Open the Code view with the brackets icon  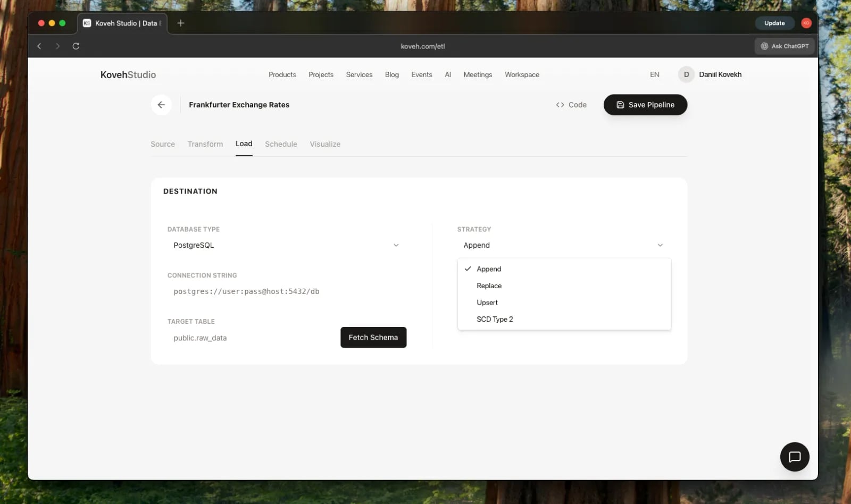click(x=571, y=105)
